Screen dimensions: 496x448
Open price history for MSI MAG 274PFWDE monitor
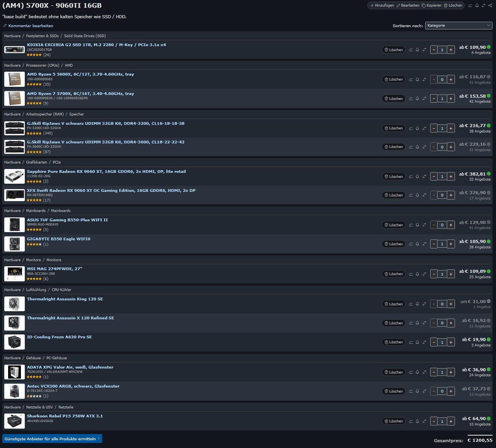click(411, 274)
